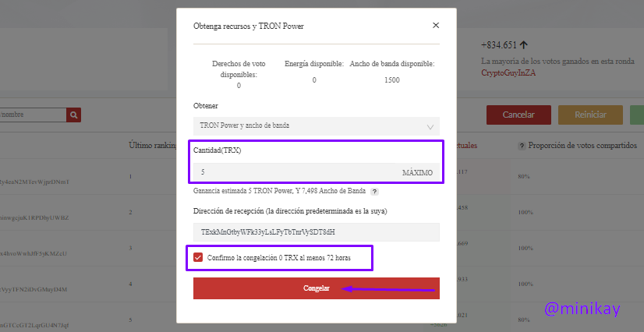Click the Último ranking column header
This screenshot has height=332, width=644.
coord(152,146)
